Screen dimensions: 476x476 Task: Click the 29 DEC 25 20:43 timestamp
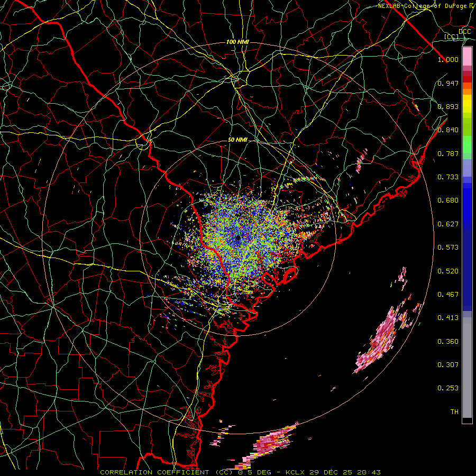coord(345,472)
